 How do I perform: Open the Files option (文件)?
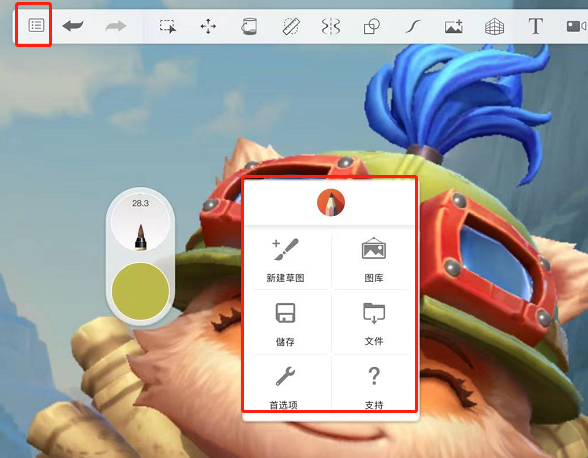374,324
